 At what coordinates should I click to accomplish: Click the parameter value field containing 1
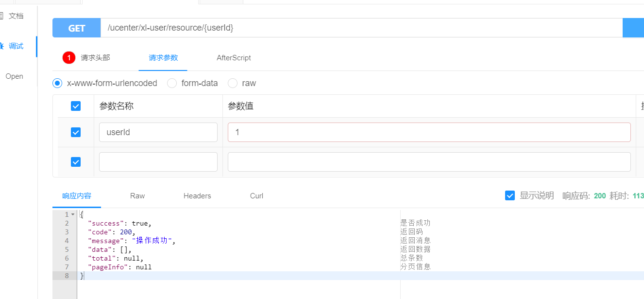[429, 132]
